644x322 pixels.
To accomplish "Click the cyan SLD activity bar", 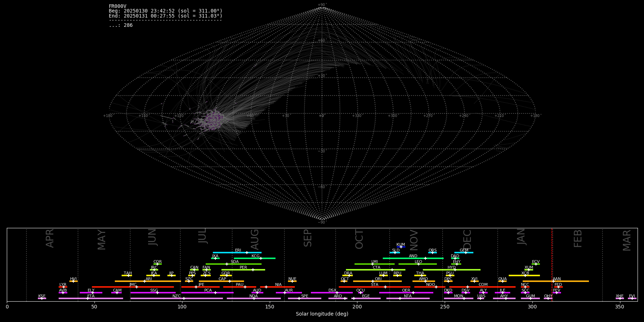I will [395, 253].
